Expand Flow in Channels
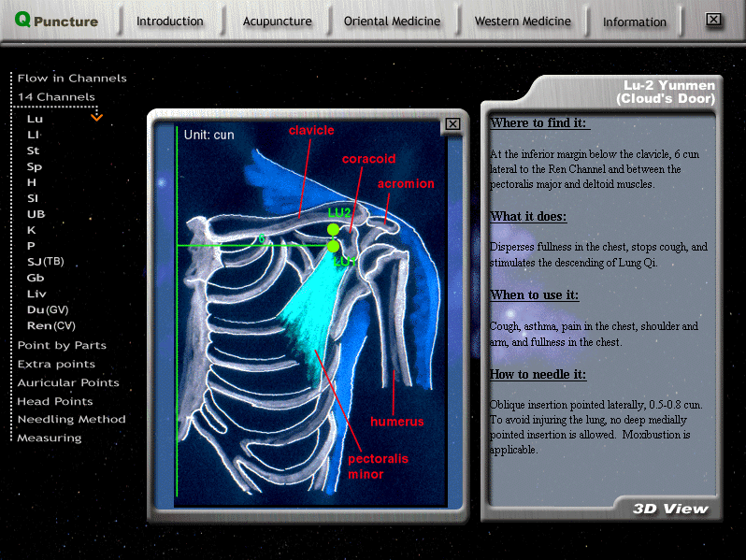746x560 pixels. tap(72, 79)
